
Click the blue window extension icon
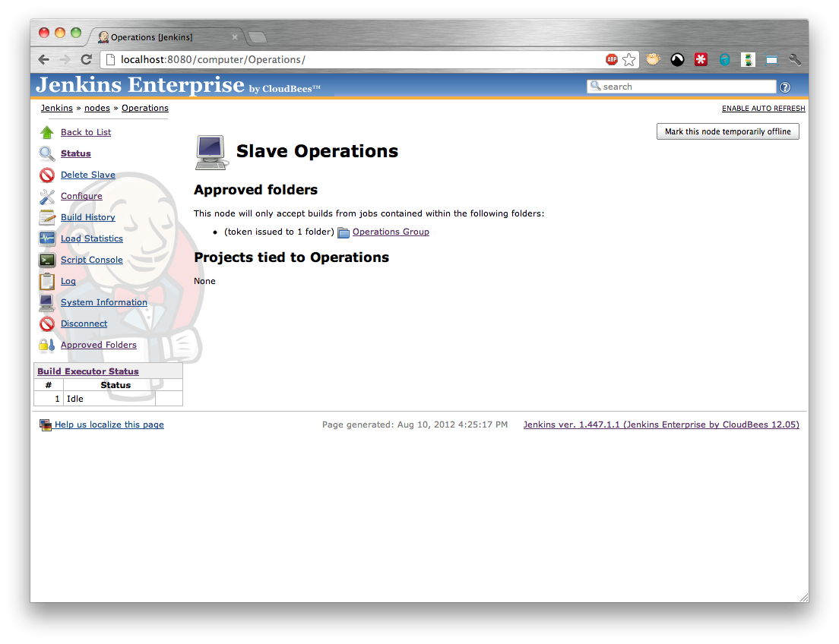pyautogui.click(x=771, y=60)
